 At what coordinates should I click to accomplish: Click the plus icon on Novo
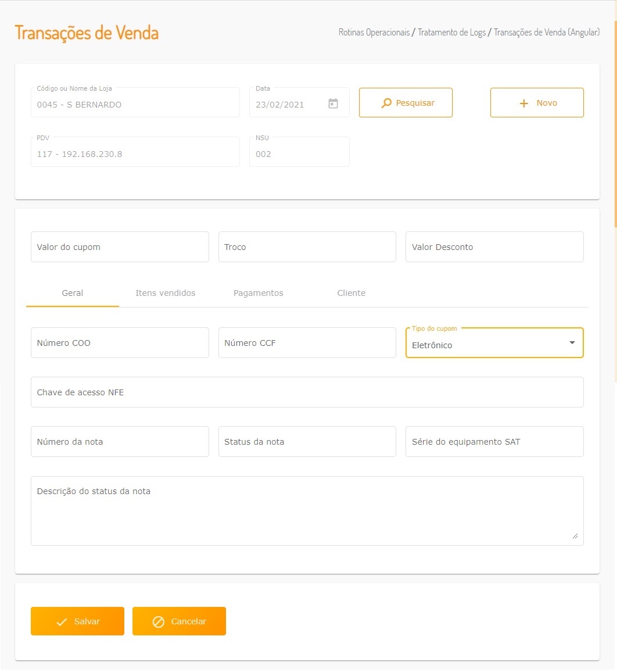[x=523, y=103]
